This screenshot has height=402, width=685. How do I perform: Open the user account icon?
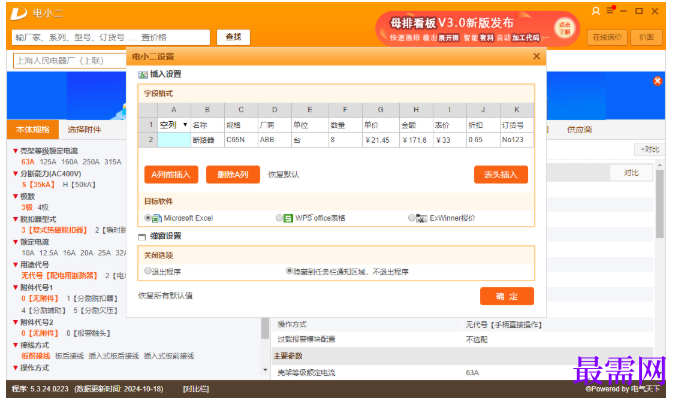coord(595,11)
